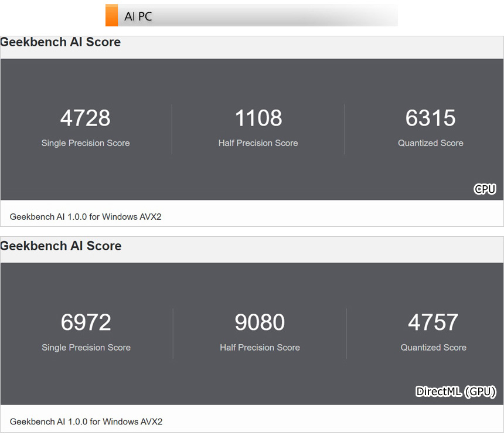Click the 4757 quantized score value
Image resolution: width=504 pixels, height=435 pixels.
[x=433, y=322]
